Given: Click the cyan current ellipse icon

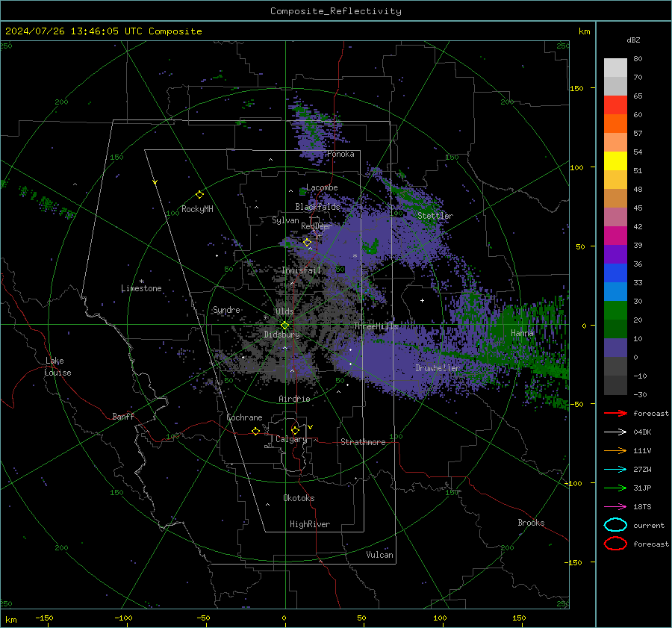Looking at the screenshot, I should [615, 525].
